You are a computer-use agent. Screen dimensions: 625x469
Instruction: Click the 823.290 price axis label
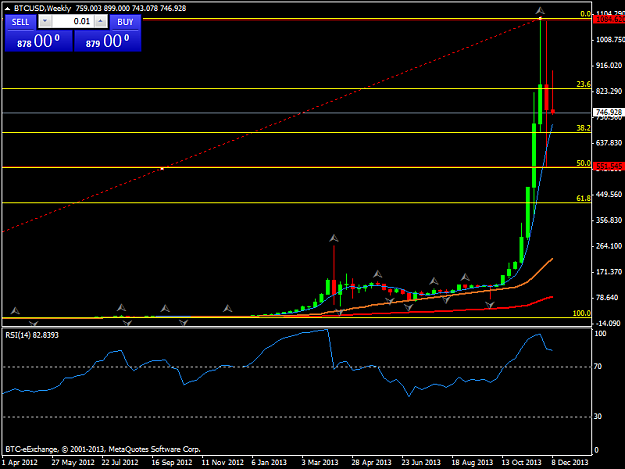609,91
